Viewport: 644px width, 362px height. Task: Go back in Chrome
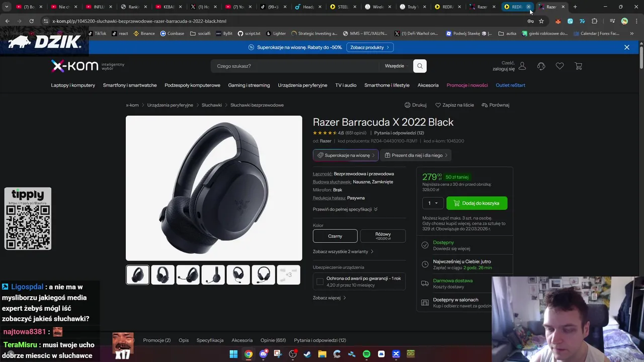tap(7, 21)
